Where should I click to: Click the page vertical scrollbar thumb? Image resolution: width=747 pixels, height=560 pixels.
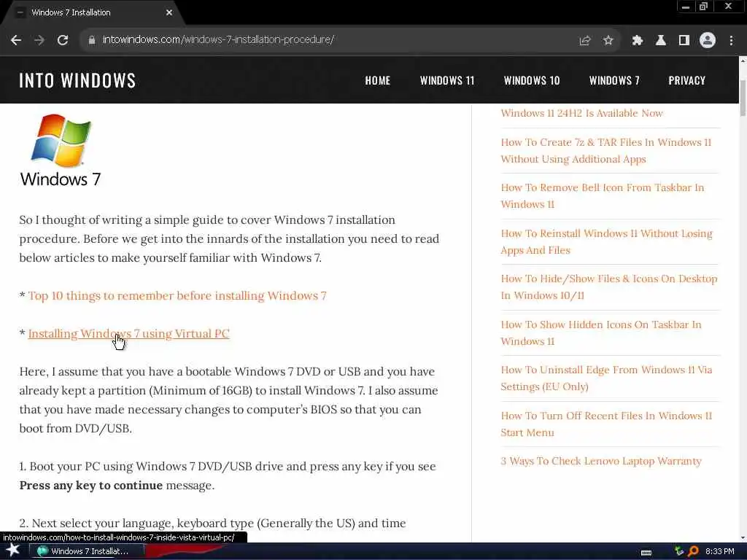(743, 98)
